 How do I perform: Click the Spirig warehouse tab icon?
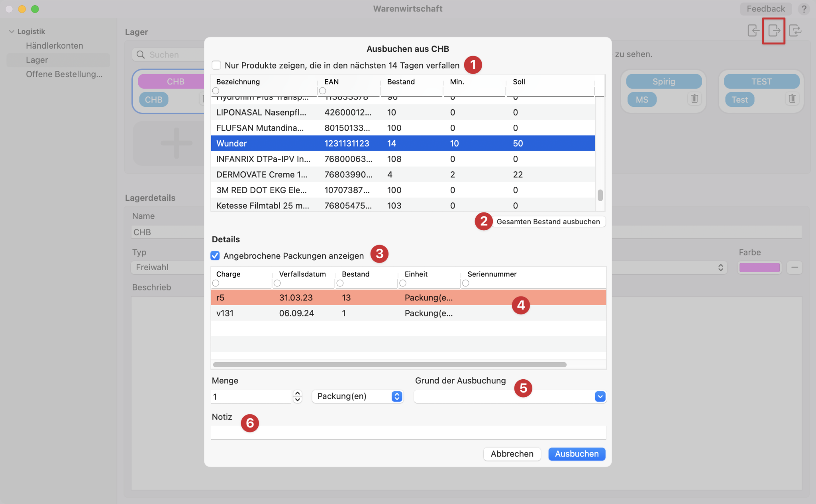663,82
